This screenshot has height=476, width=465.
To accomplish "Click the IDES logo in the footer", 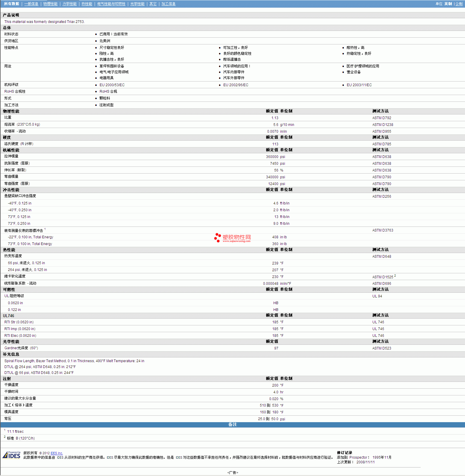I will pos(11,455).
